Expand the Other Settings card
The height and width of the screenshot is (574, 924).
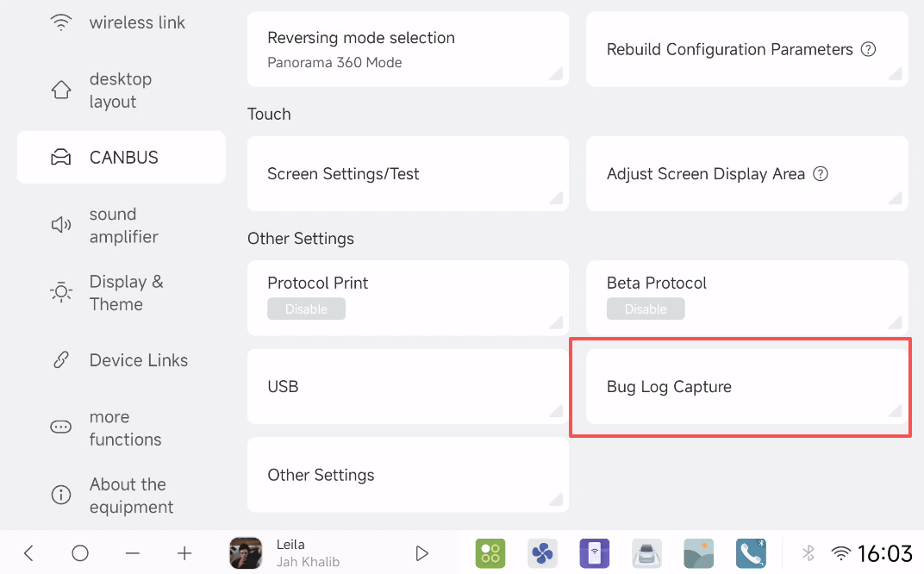(408, 475)
